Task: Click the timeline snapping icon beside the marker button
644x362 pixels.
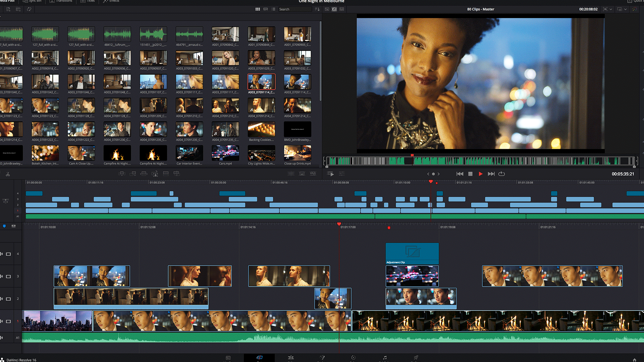Action: (14, 226)
